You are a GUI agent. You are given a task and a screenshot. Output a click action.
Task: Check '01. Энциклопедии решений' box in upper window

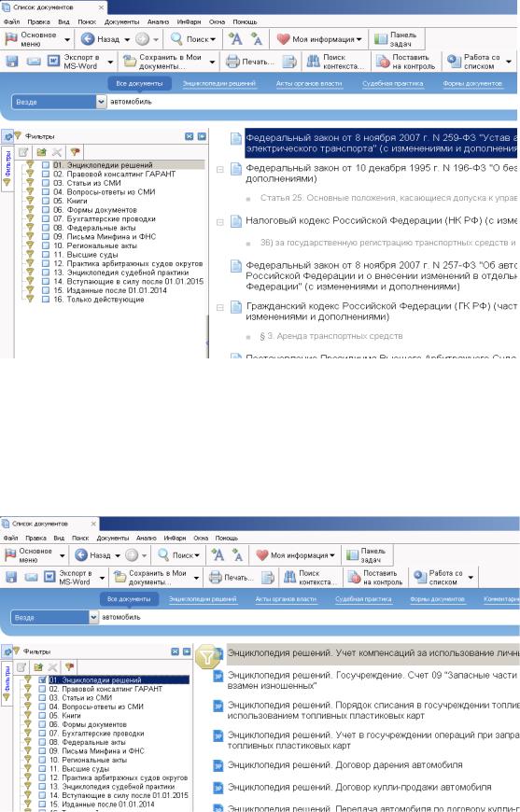click(x=46, y=165)
